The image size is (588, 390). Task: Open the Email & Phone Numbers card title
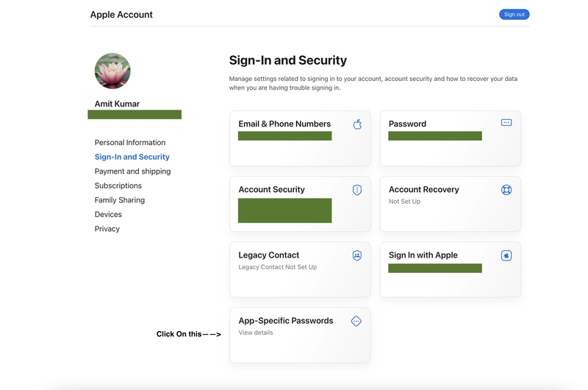[x=284, y=124]
